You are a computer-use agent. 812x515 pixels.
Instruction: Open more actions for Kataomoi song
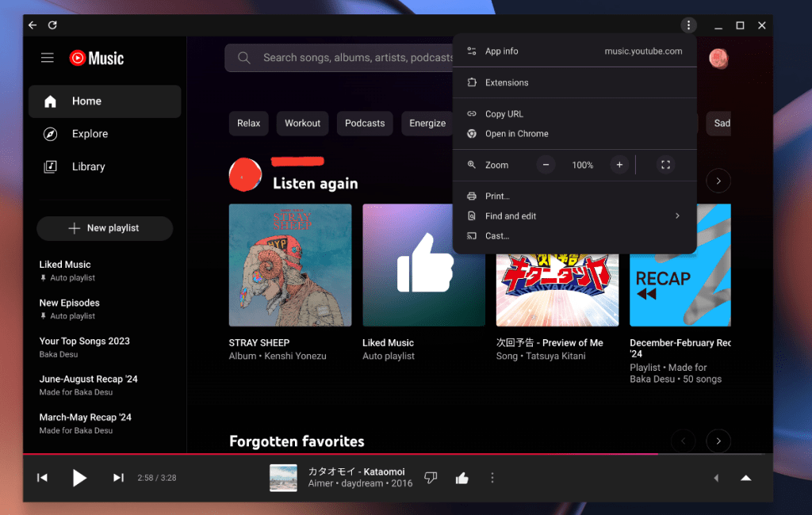(492, 478)
